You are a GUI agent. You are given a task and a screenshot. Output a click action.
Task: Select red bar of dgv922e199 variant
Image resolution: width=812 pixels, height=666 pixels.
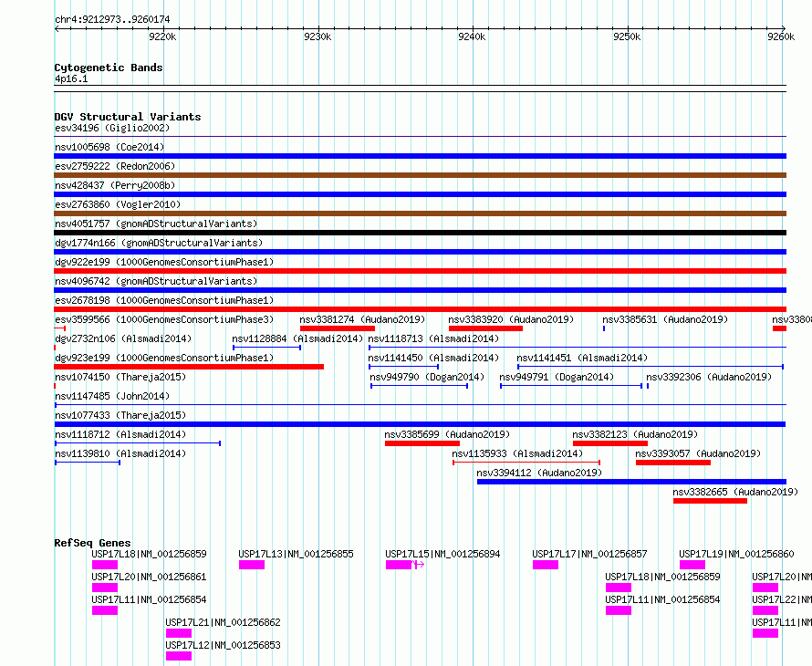(x=420, y=271)
